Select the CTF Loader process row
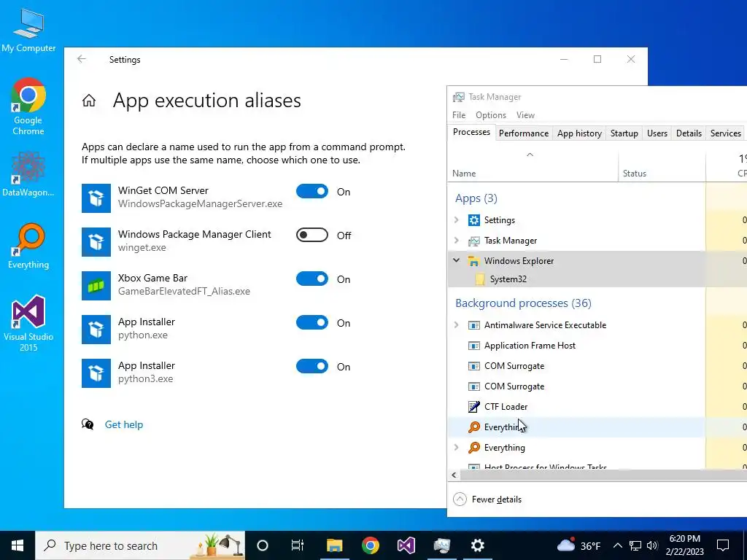This screenshot has width=747, height=560. [x=576, y=407]
